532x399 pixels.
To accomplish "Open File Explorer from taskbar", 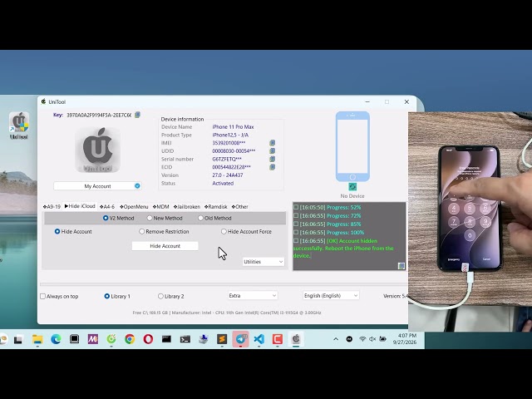I will tap(37, 339).
